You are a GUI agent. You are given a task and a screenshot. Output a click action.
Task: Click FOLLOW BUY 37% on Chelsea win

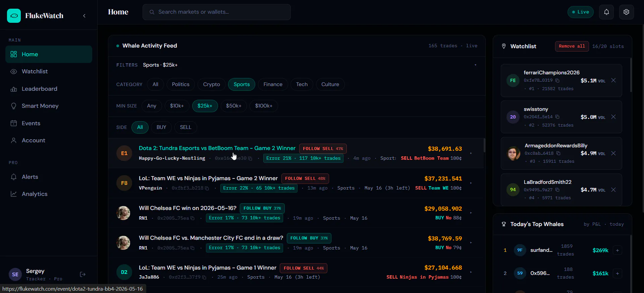(x=262, y=208)
